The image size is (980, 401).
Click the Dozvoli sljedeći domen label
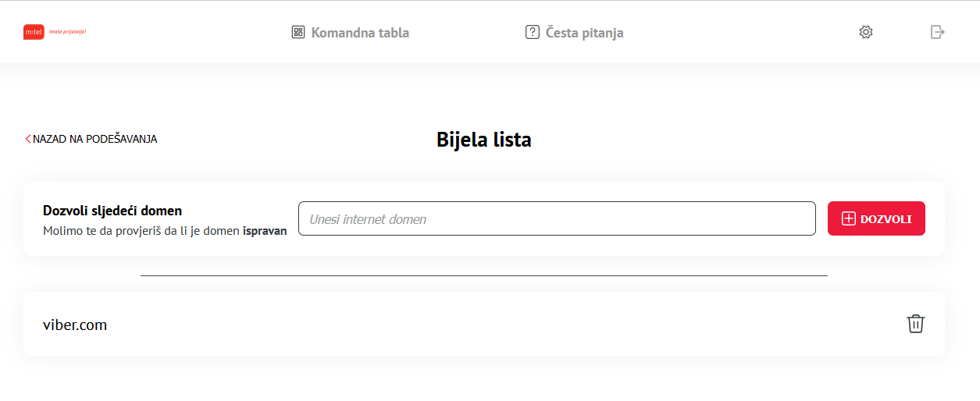112,211
